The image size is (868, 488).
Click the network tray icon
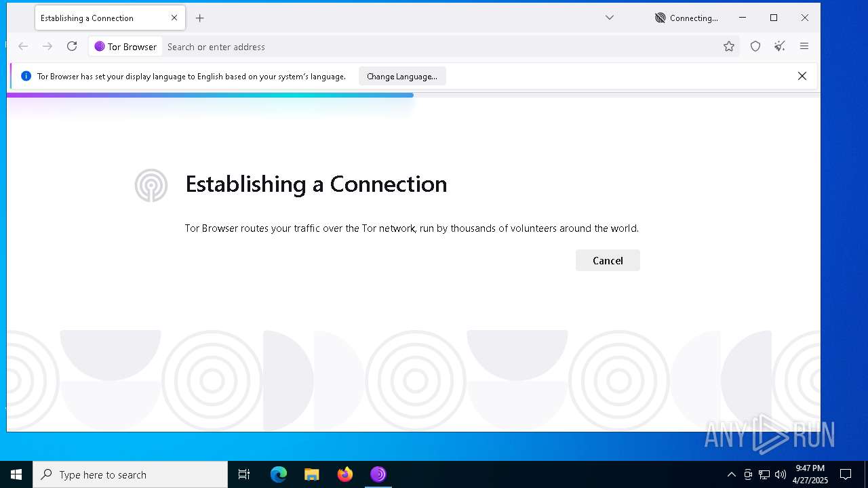(x=764, y=474)
